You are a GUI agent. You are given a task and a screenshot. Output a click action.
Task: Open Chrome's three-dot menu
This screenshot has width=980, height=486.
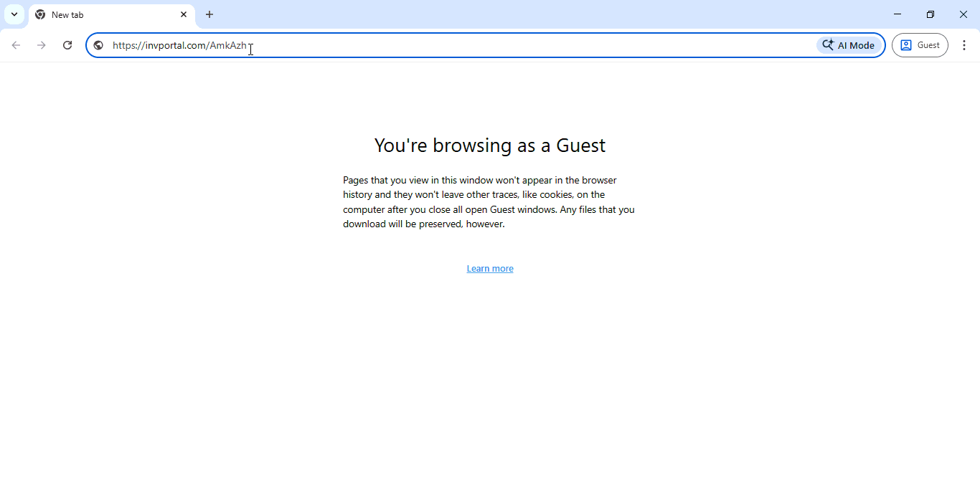(964, 45)
